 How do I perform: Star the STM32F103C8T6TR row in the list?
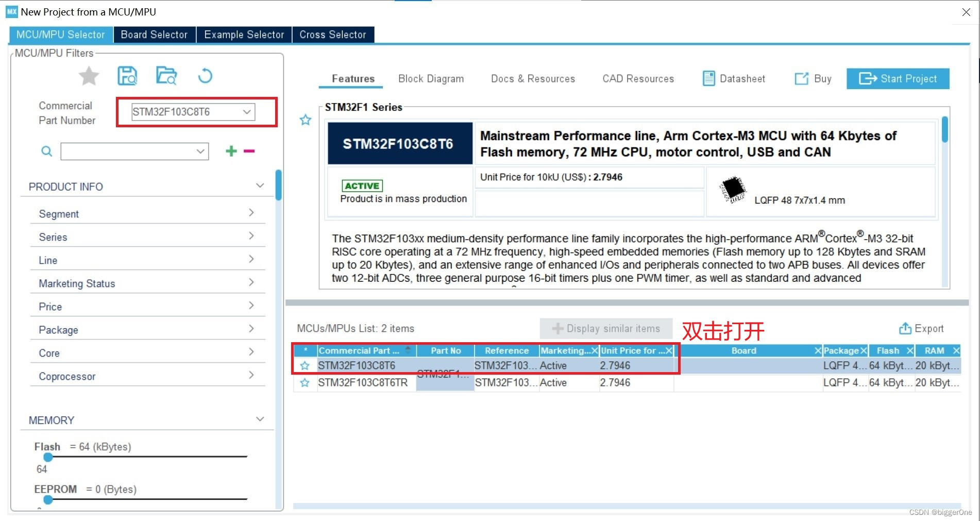(305, 382)
